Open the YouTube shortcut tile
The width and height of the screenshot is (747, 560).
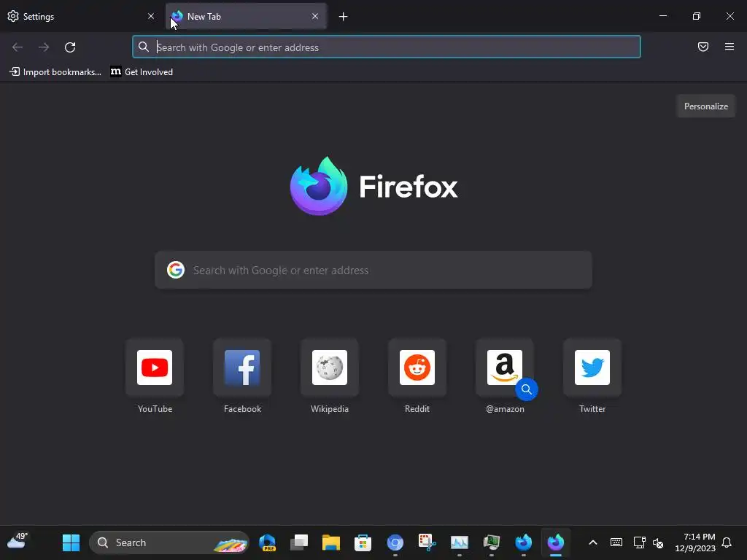click(155, 367)
